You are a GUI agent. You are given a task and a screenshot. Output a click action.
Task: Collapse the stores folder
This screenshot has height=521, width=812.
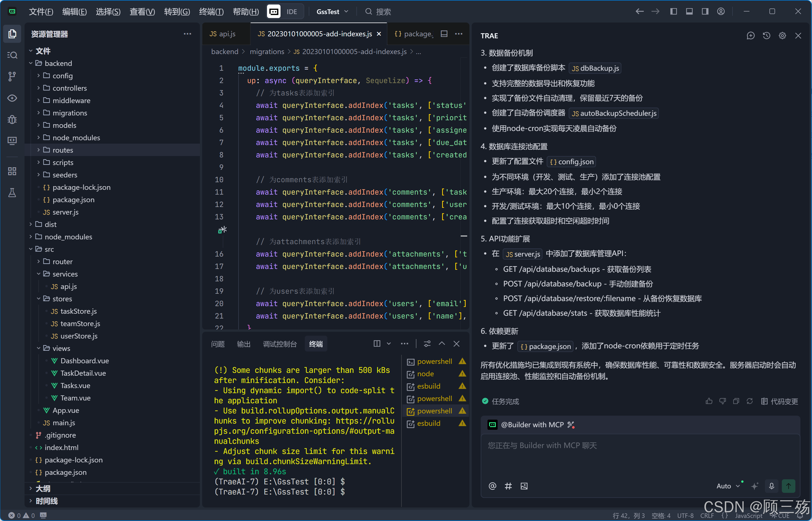62,299
